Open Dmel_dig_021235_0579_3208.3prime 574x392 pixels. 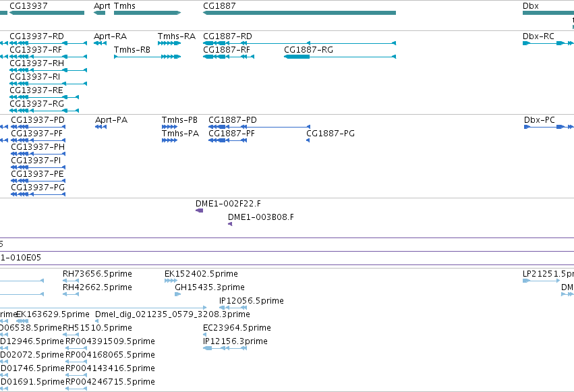coord(173,315)
